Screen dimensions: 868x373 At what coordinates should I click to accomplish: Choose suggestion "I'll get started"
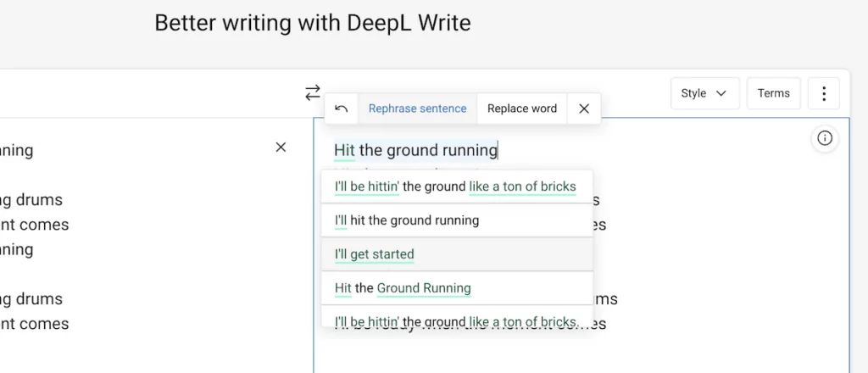457,254
